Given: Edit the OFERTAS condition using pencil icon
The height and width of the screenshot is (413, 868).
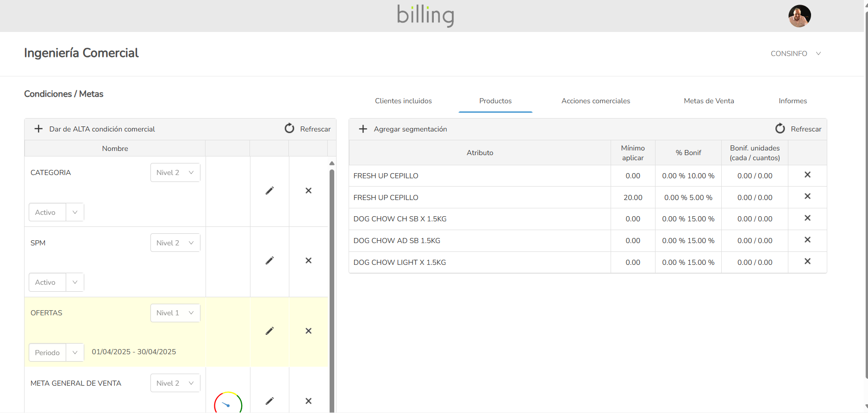Looking at the screenshot, I should click(269, 331).
